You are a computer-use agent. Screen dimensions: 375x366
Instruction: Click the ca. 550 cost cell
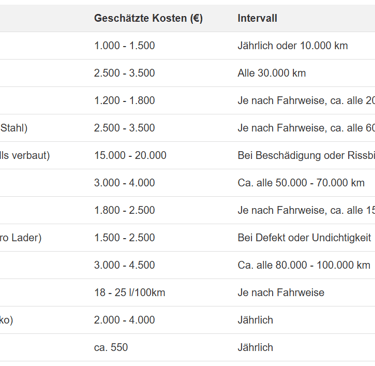pyautogui.click(x=111, y=347)
